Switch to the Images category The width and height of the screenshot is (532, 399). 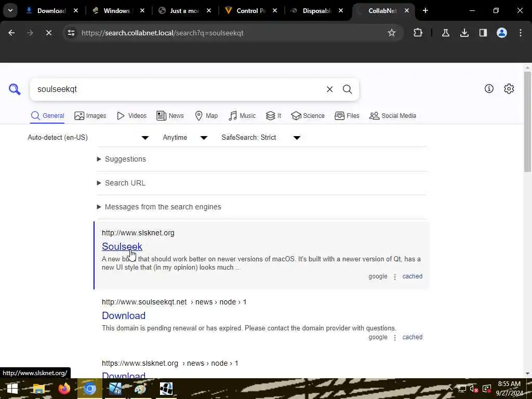coord(90,116)
